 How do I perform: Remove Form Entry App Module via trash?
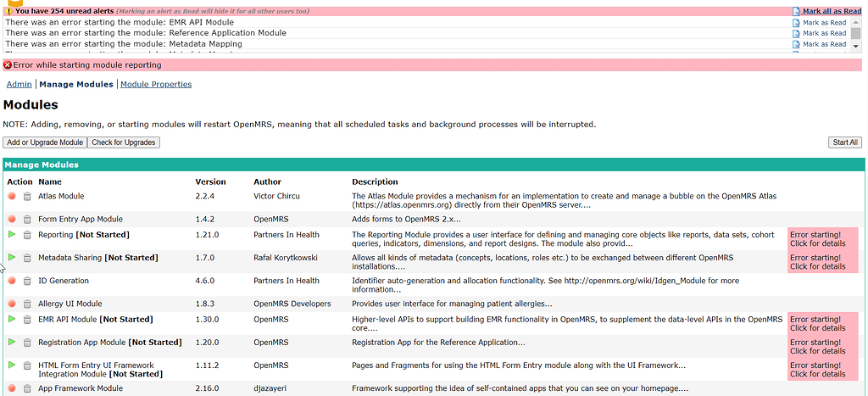pos(27,219)
